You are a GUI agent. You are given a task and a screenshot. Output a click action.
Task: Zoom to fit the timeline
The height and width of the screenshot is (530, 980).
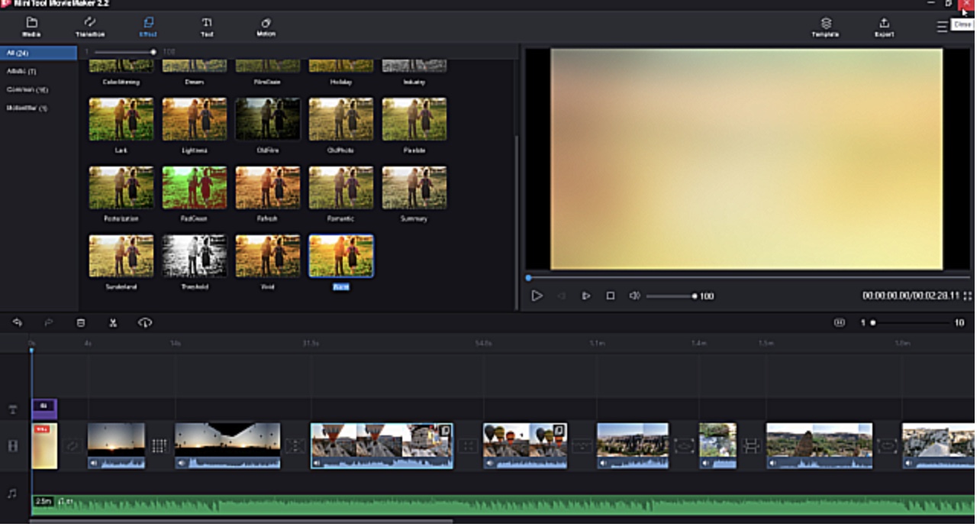click(840, 323)
